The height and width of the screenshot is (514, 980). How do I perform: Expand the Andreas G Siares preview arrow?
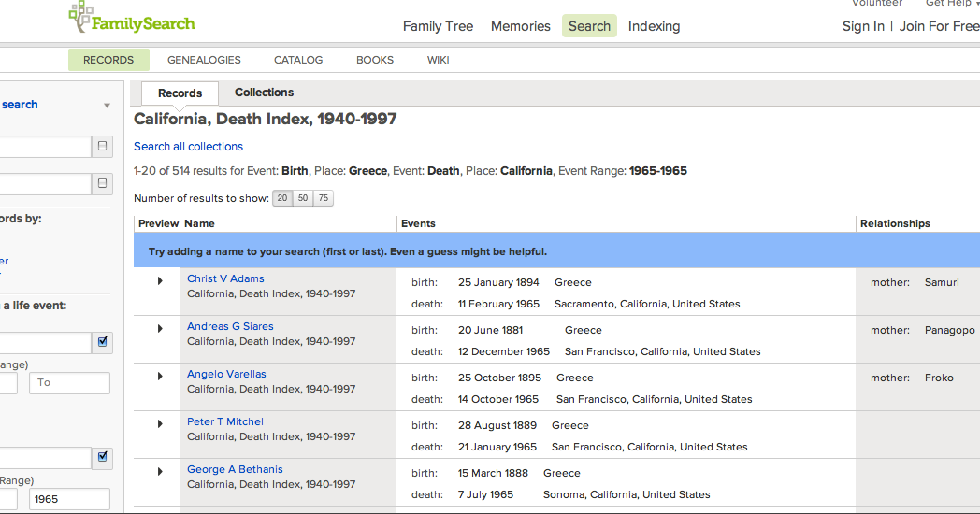(x=160, y=329)
